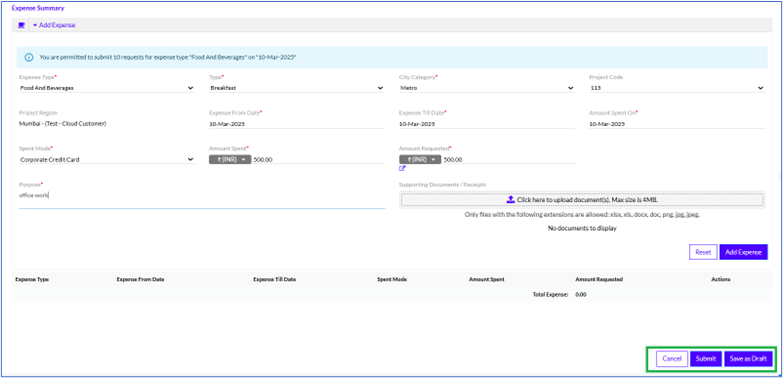
Task: Click the coffee cup icon beside Add Expense
Action: point(21,25)
